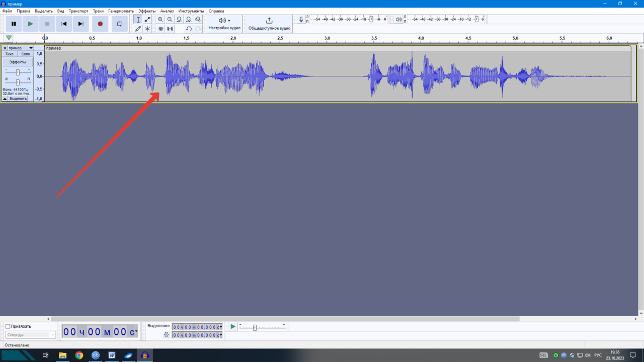Open the large time display format arrow
644x362 pixels.
[x=136, y=332]
